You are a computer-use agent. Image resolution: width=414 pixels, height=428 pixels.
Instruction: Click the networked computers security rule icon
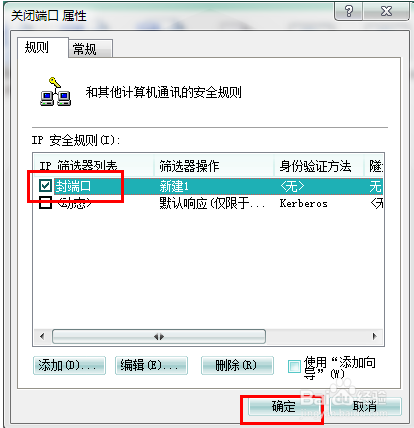[x=55, y=92]
